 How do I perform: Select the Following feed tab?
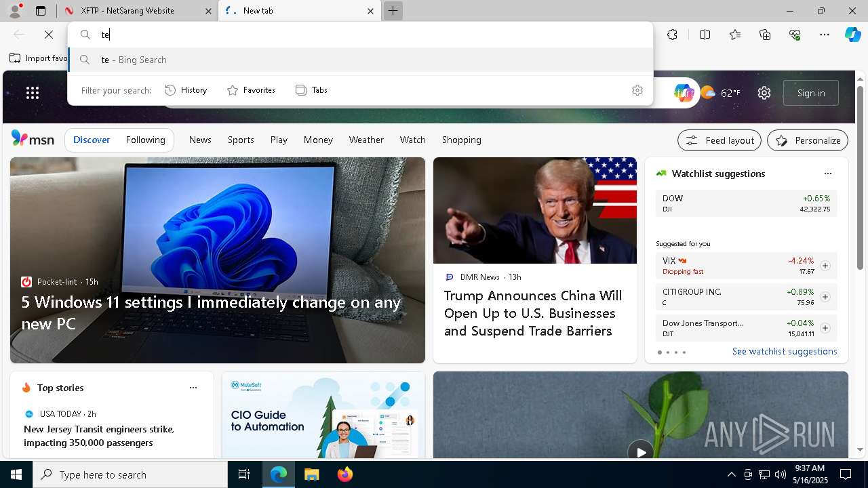coord(145,140)
